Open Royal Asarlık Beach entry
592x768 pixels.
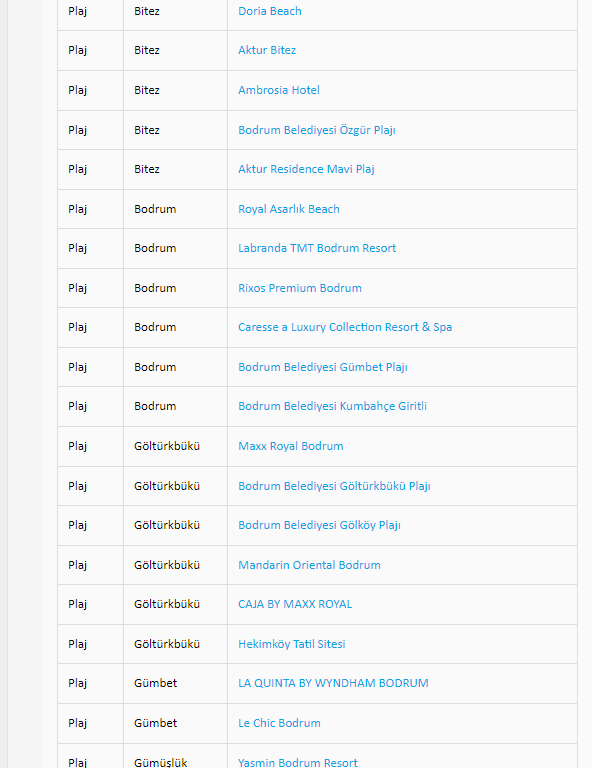pyautogui.click(x=288, y=209)
